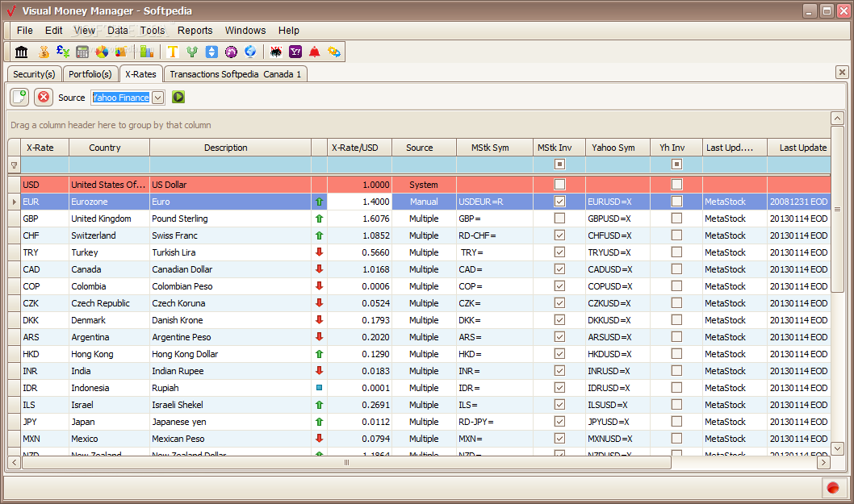Click the red X delete icon

pyautogui.click(x=44, y=98)
